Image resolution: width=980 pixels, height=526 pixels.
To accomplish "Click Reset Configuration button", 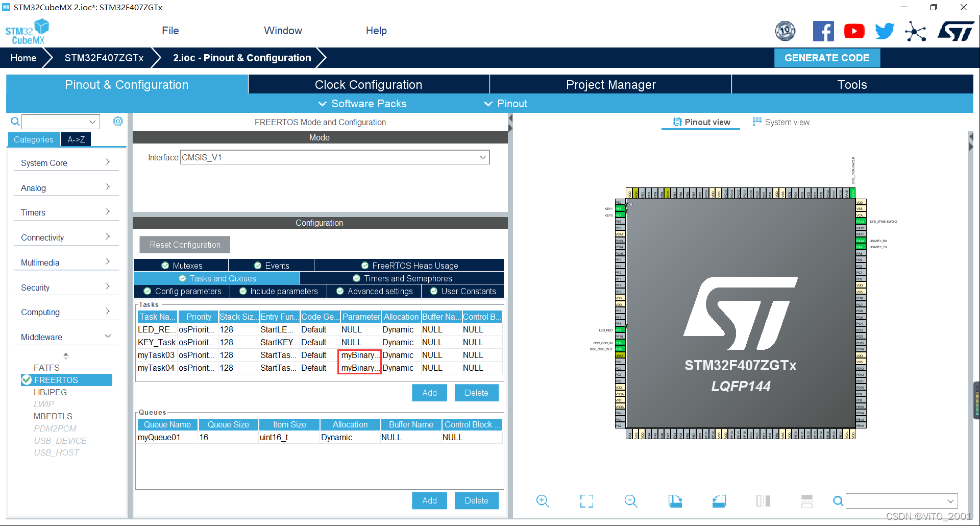I will click(185, 245).
